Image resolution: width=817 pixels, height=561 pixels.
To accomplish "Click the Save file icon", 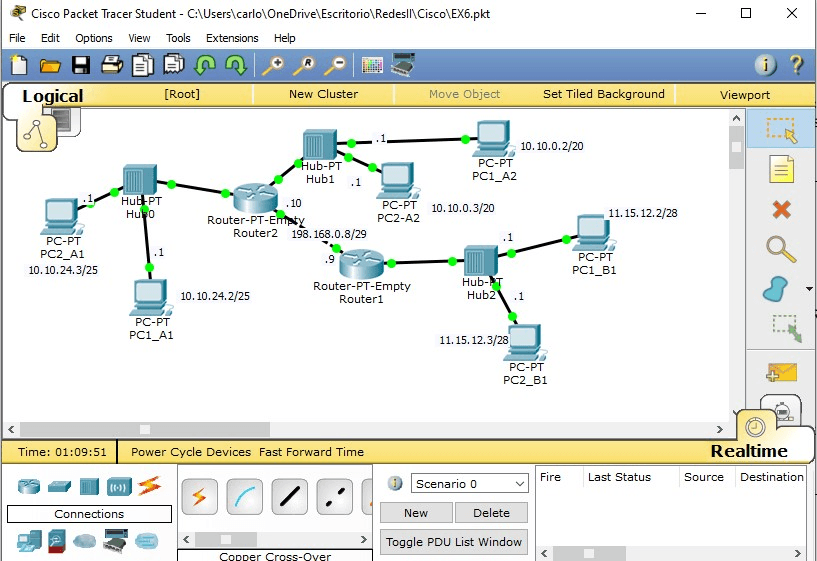I will (x=81, y=66).
